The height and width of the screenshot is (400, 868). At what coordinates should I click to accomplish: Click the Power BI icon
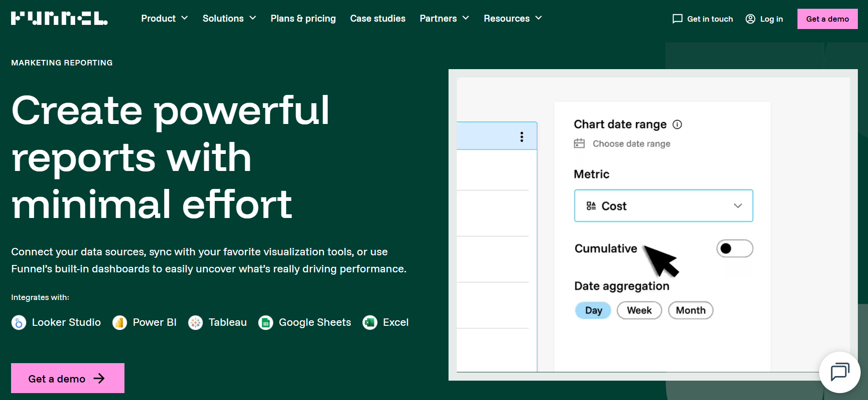click(x=119, y=323)
